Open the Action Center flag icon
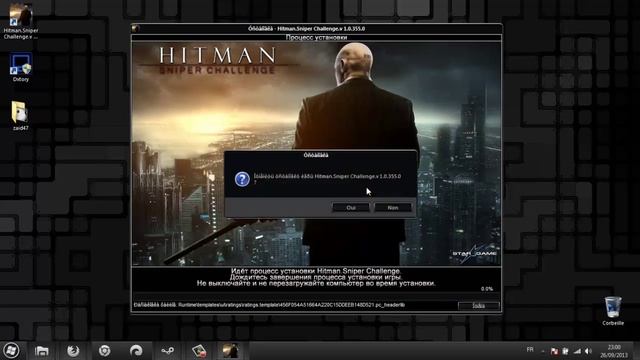640x360 pixels. pos(554,351)
